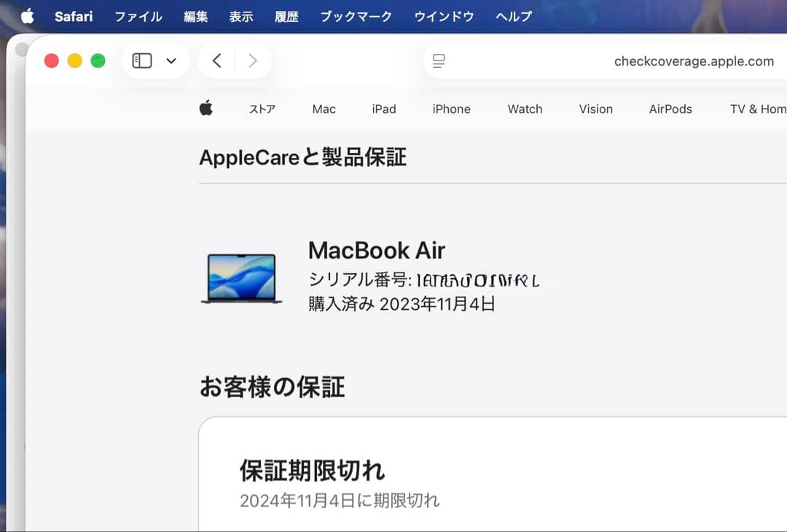This screenshot has width=787, height=532.
Task: Select ストア in the Apple navigation bar
Action: [x=262, y=109]
